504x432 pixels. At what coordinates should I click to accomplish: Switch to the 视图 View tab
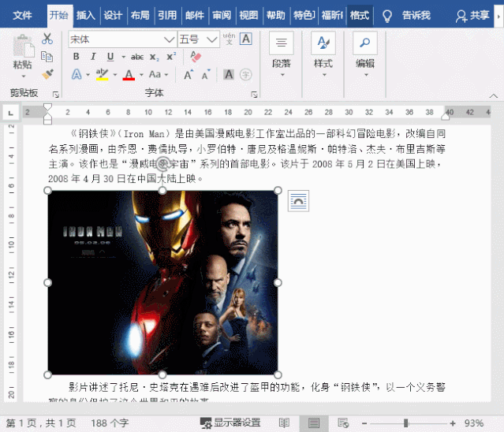[x=248, y=16]
